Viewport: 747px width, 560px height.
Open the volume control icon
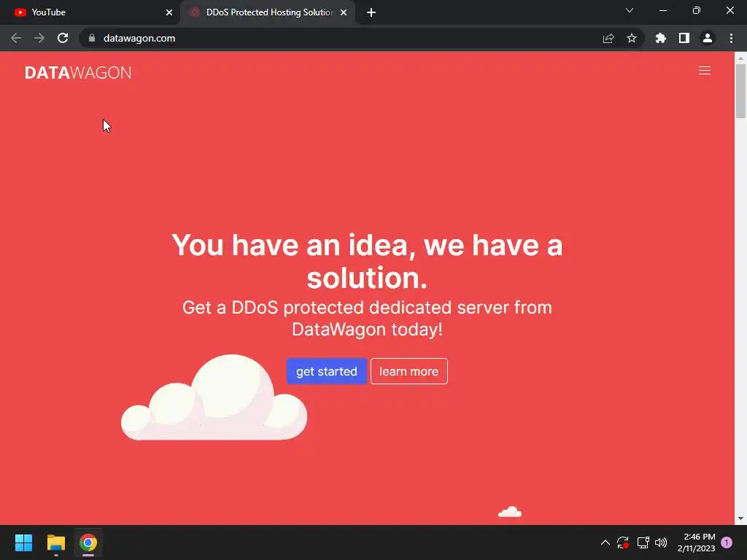[661, 542]
